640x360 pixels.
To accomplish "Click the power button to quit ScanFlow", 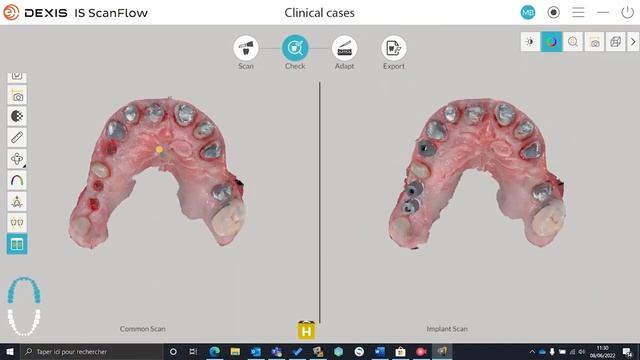I will point(627,12).
